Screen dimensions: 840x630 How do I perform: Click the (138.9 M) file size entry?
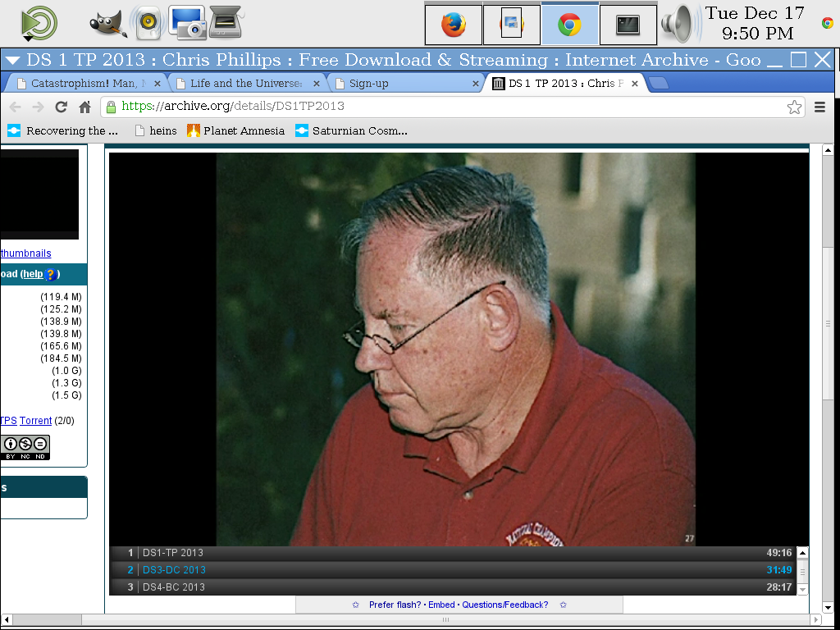click(x=61, y=322)
